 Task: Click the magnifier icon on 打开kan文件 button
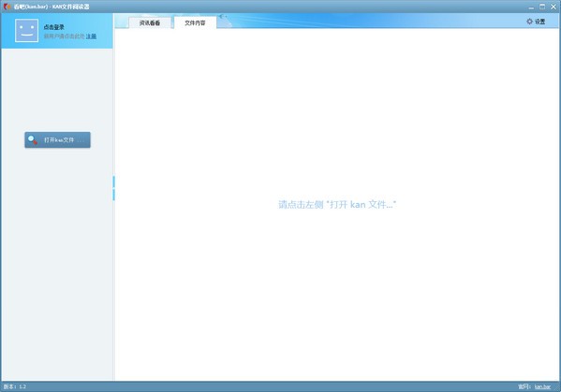[33, 139]
